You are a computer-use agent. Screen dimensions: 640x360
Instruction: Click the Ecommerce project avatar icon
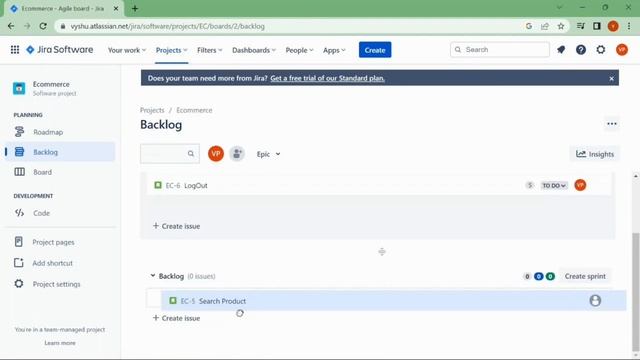pos(19,88)
